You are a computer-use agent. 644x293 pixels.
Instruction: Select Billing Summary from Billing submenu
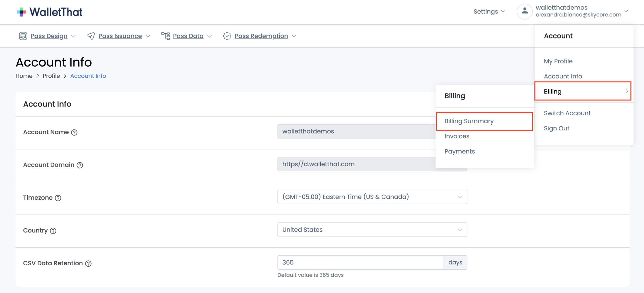[469, 121]
